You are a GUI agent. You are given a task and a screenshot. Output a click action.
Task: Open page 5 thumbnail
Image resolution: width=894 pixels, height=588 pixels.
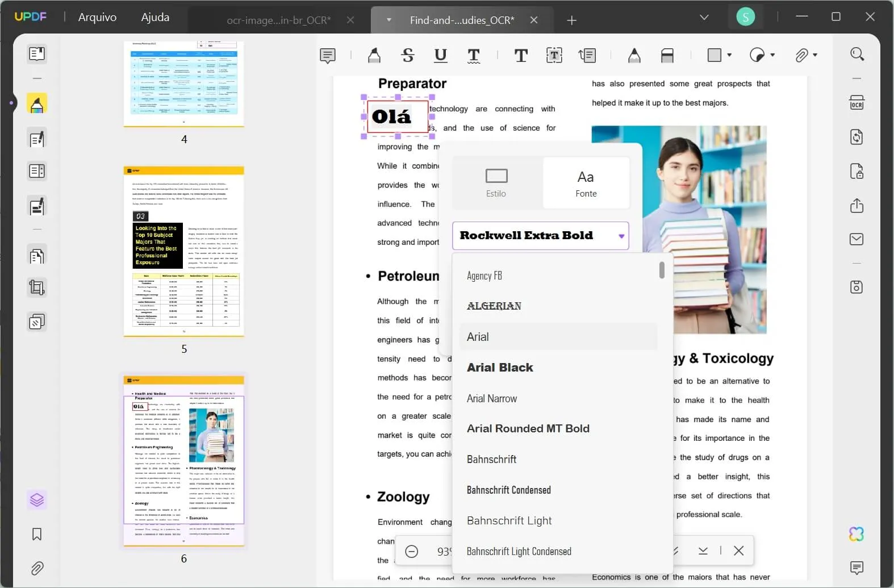pyautogui.click(x=184, y=251)
